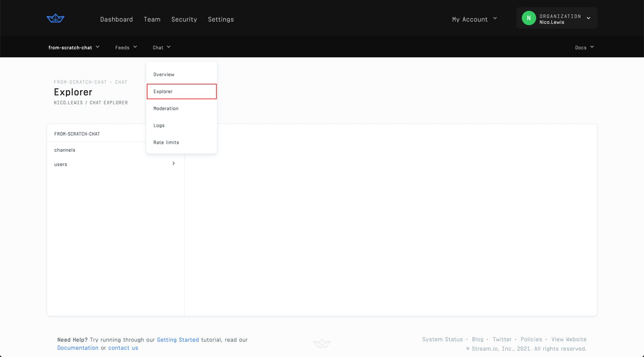Open the Organization Nico.Lewis switcher
The image size is (644, 357).
click(x=557, y=18)
